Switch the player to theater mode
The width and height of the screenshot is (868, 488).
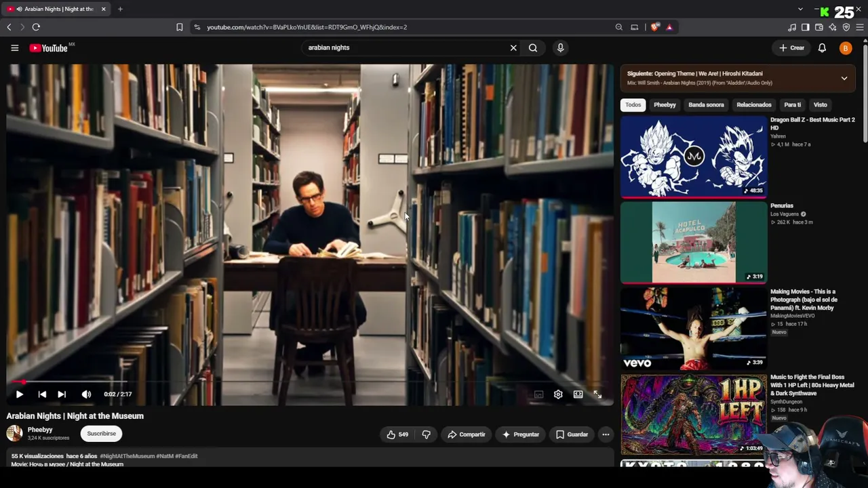tap(578, 394)
